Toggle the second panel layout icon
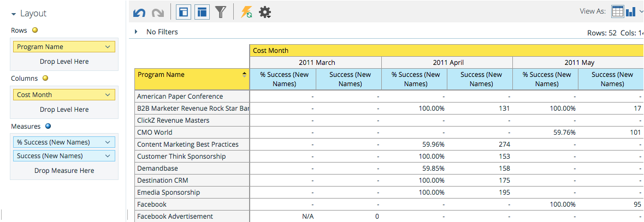 coord(202,12)
